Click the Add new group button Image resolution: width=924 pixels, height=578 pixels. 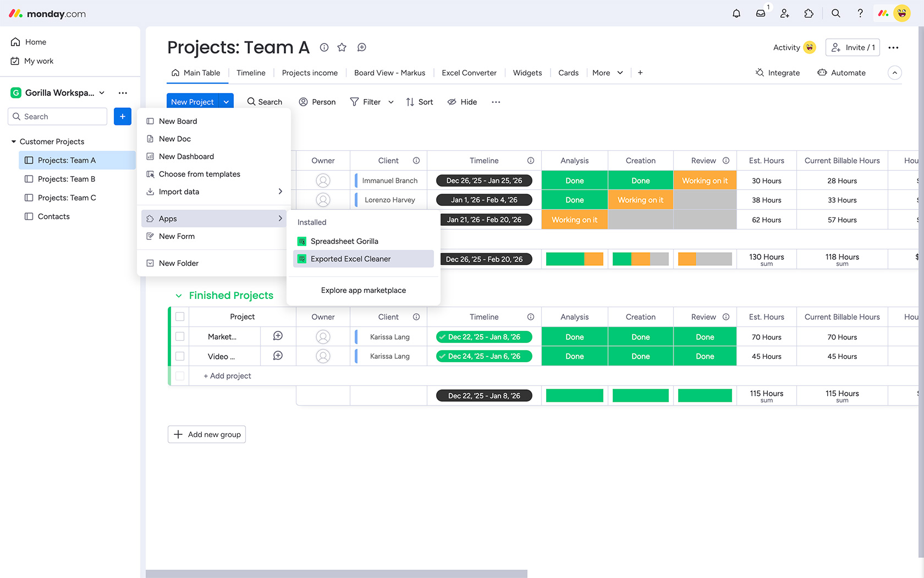pyautogui.click(x=207, y=434)
